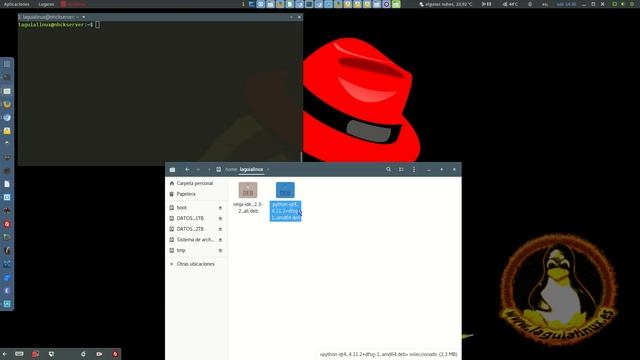The height and width of the screenshot is (360, 640).
Task: Open the Lugares menu
Action: click(x=46, y=4)
